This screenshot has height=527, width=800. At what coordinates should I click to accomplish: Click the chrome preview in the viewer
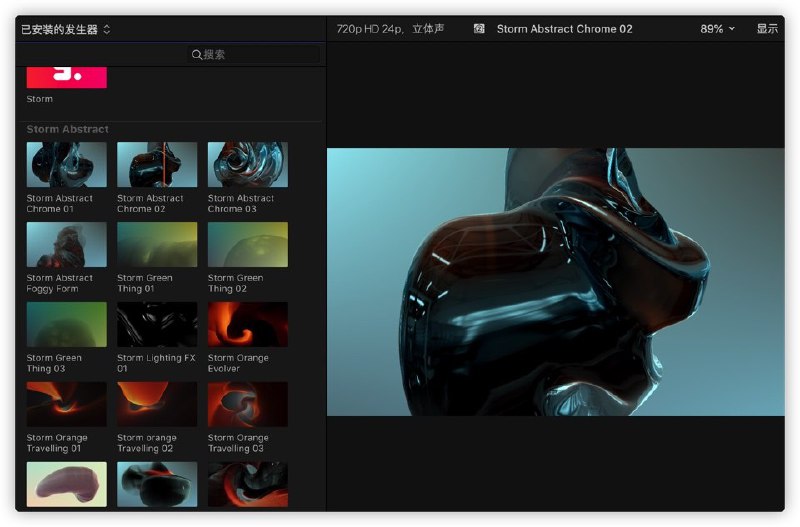pos(555,282)
